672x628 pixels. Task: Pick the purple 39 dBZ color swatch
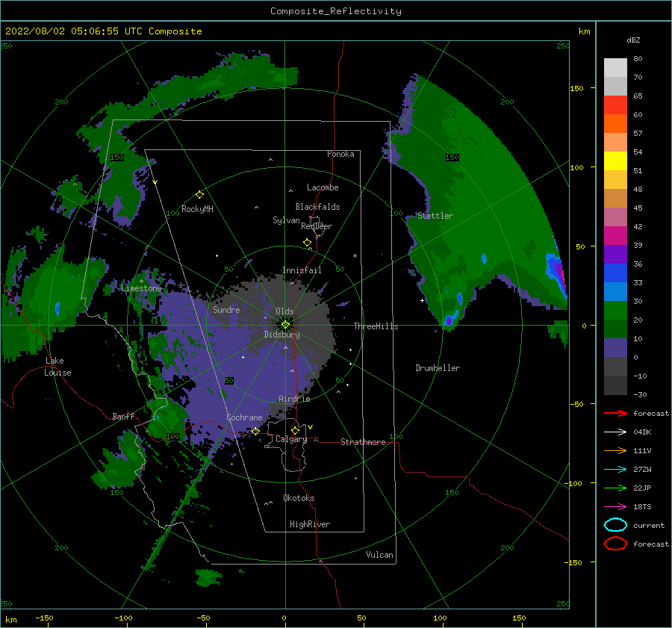click(x=615, y=254)
